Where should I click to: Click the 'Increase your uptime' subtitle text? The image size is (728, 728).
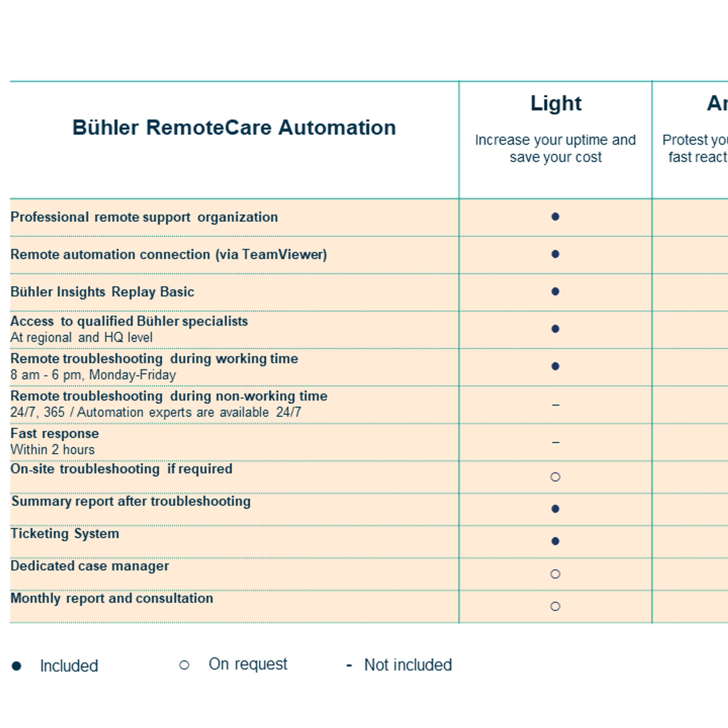pyautogui.click(x=555, y=148)
